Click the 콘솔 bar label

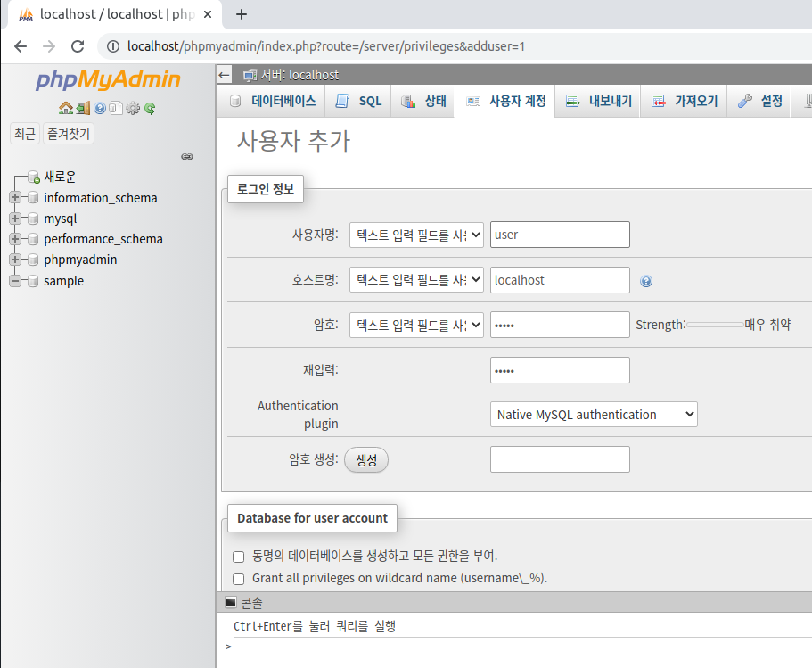[251, 603]
